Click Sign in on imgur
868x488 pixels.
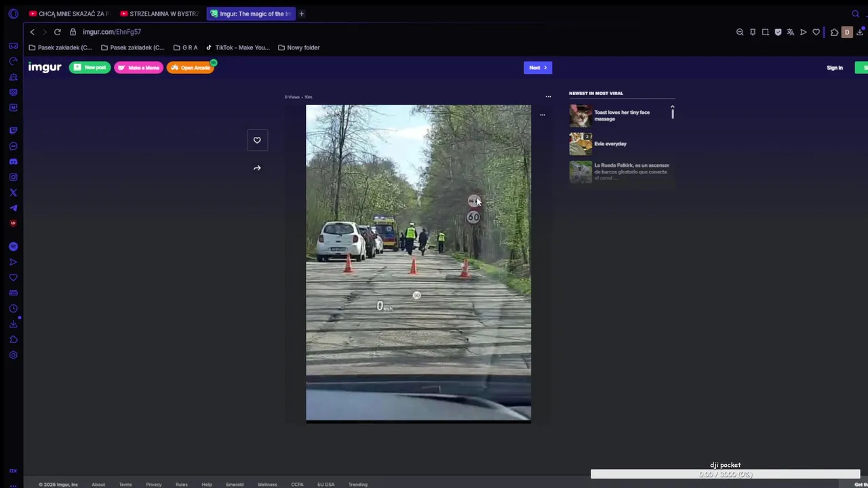[x=835, y=68]
